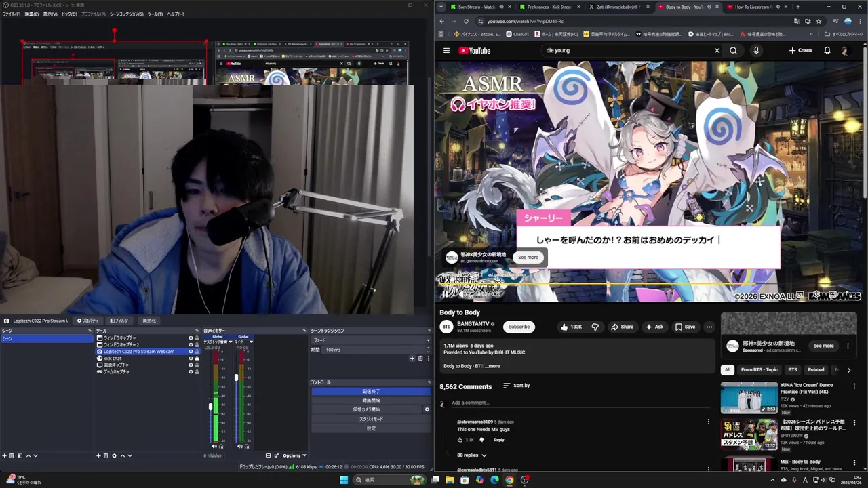This screenshot has width=868, height=488.
Task: Open File Explorer from the taskbar
Action: pos(450,480)
